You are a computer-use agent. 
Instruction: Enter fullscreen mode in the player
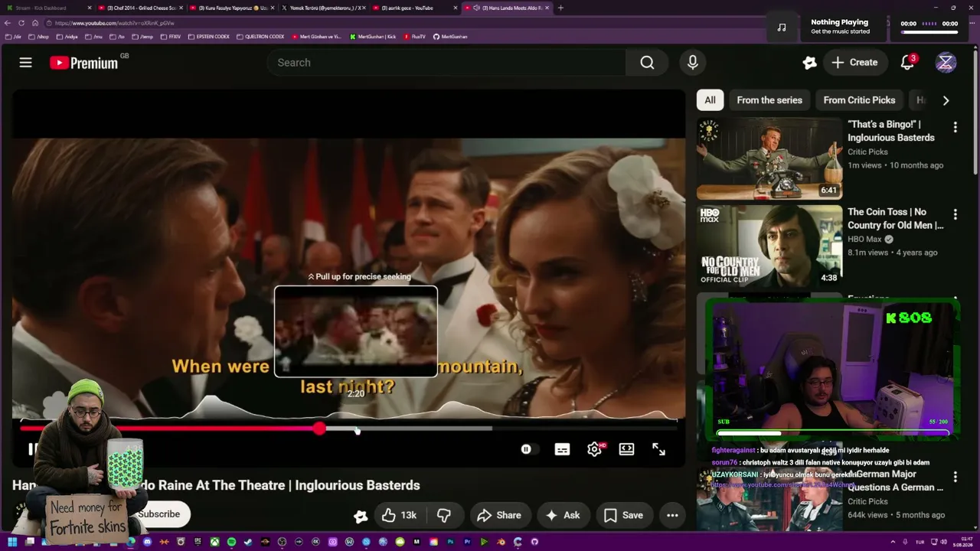(658, 449)
